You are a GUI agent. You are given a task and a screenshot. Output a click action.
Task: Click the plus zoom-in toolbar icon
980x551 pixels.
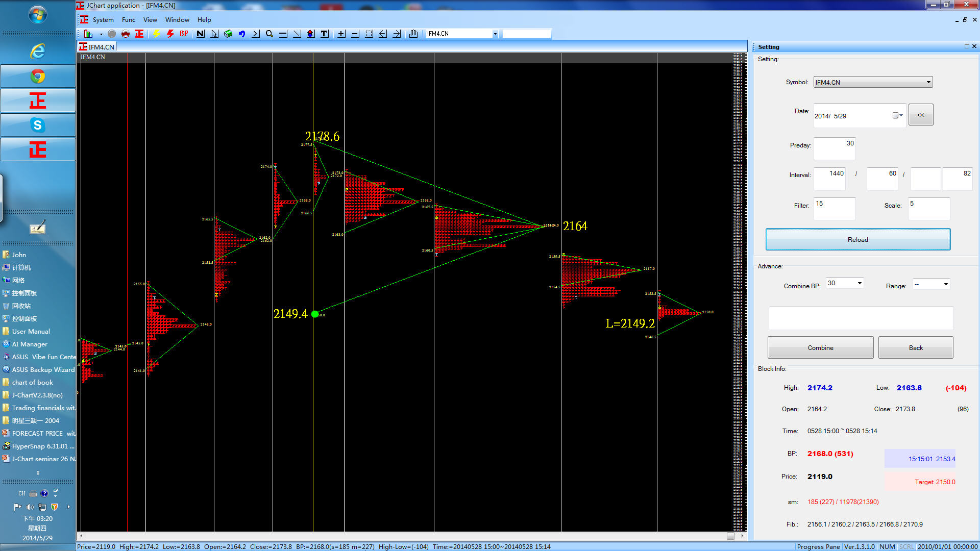point(341,34)
